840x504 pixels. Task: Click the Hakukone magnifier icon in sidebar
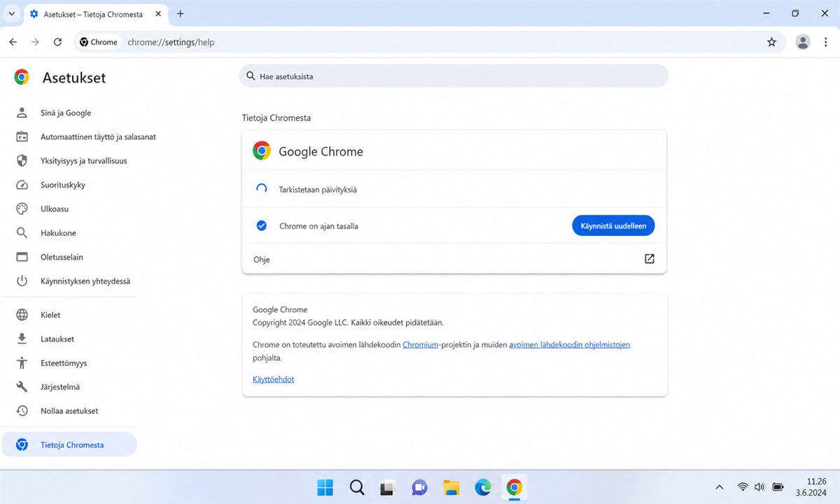pyautogui.click(x=22, y=233)
